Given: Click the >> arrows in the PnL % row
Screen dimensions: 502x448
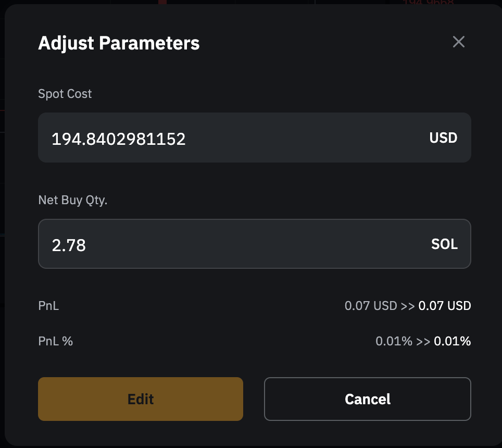Looking at the screenshot, I should 423,341.
